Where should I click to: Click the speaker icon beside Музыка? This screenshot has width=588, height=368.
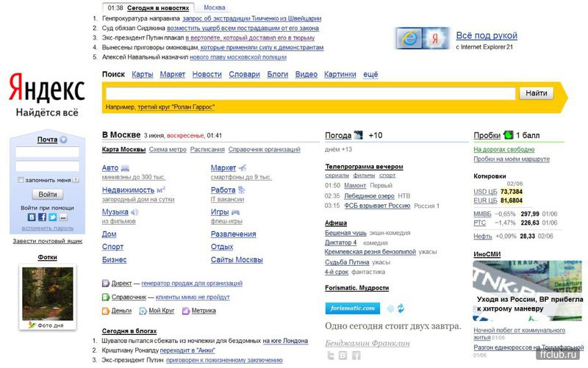(135, 212)
